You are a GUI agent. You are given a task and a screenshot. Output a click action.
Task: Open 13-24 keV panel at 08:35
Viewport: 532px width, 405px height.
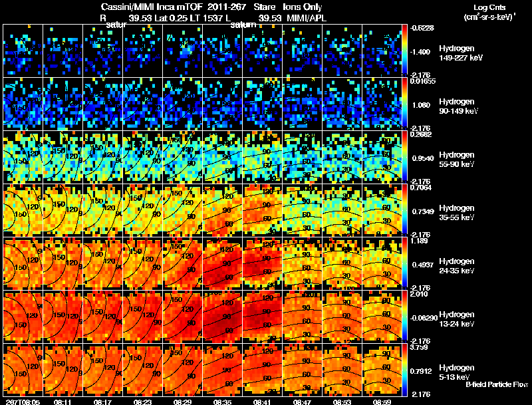222,317
